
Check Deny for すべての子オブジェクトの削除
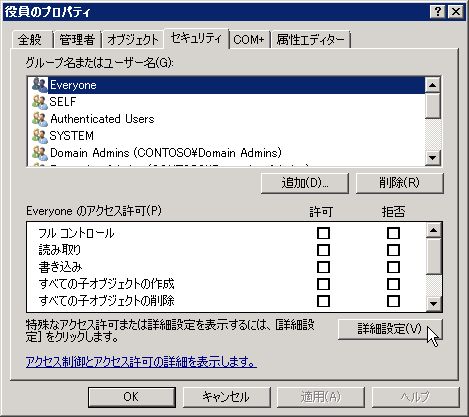[393, 301]
